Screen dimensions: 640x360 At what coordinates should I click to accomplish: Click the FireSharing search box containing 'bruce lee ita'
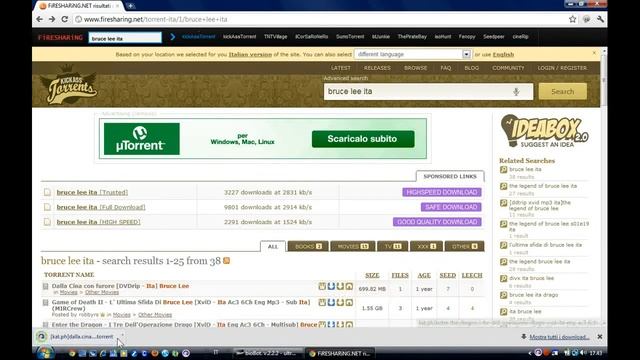[x=125, y=38]
